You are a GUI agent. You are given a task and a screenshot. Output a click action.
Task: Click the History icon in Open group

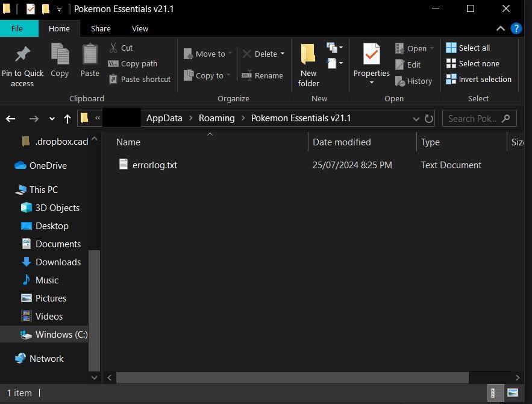[x=400, y=81]
